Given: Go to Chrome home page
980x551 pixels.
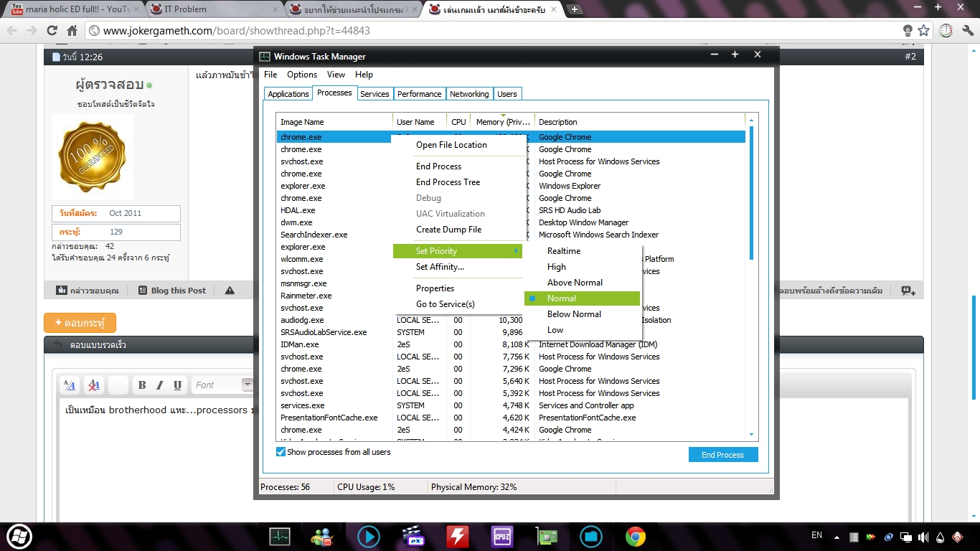Looking at the screenshot, I should (x=72, y=31).
